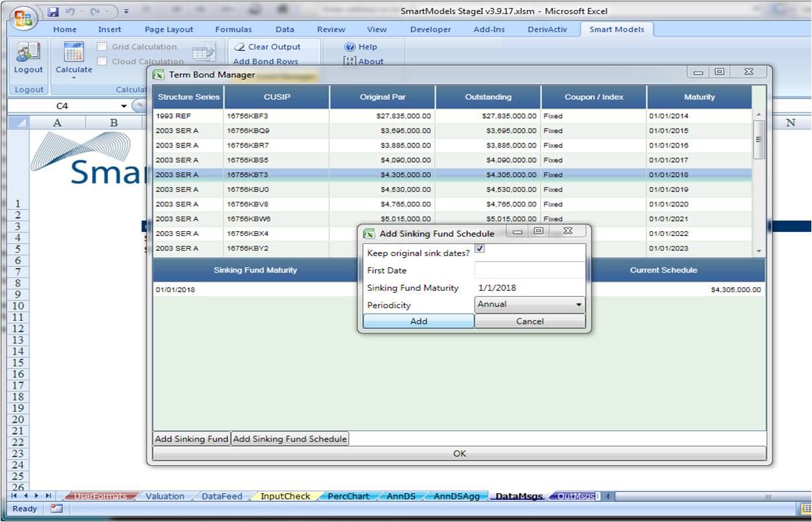This screenshot has height=522, width=812.
Task: Click Add Bond Rows in ribbon
Action: pos(266,62)
